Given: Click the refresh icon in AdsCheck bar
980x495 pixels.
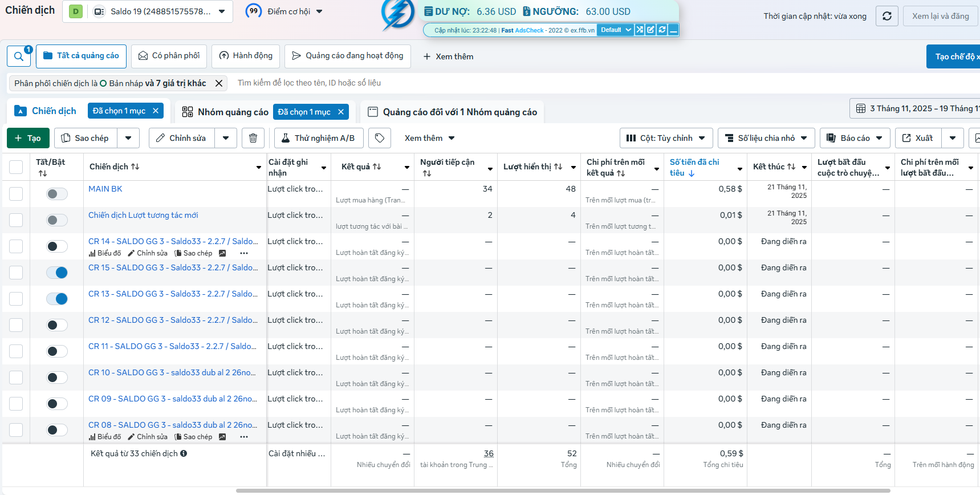Looking at the screenshot, I should pos(662,30).
